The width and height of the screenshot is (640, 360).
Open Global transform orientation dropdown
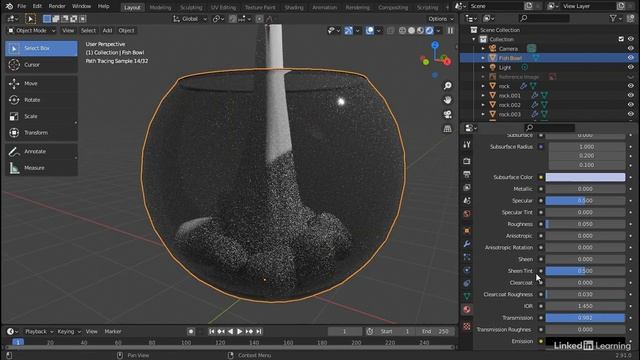(190, 19)
